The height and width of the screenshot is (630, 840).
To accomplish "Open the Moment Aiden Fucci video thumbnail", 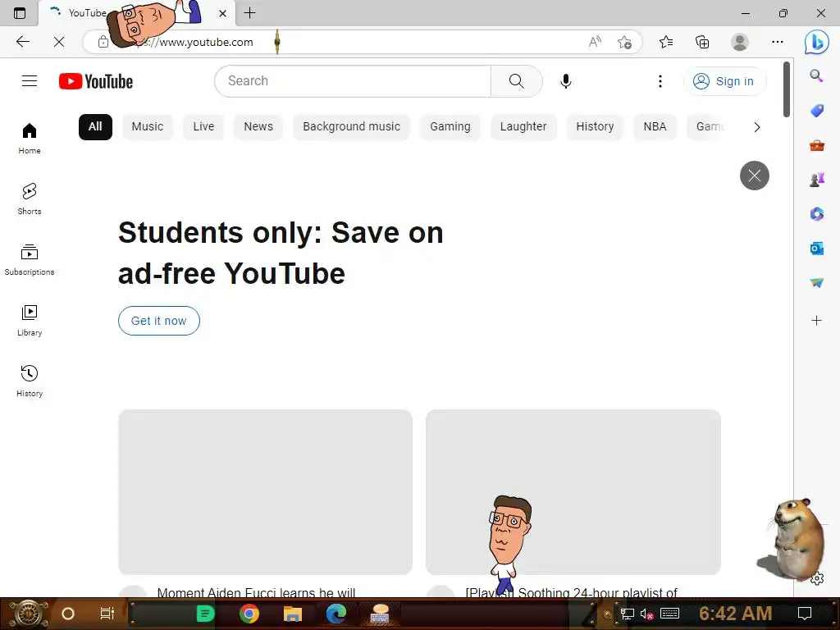I will [x=265, y=492].
